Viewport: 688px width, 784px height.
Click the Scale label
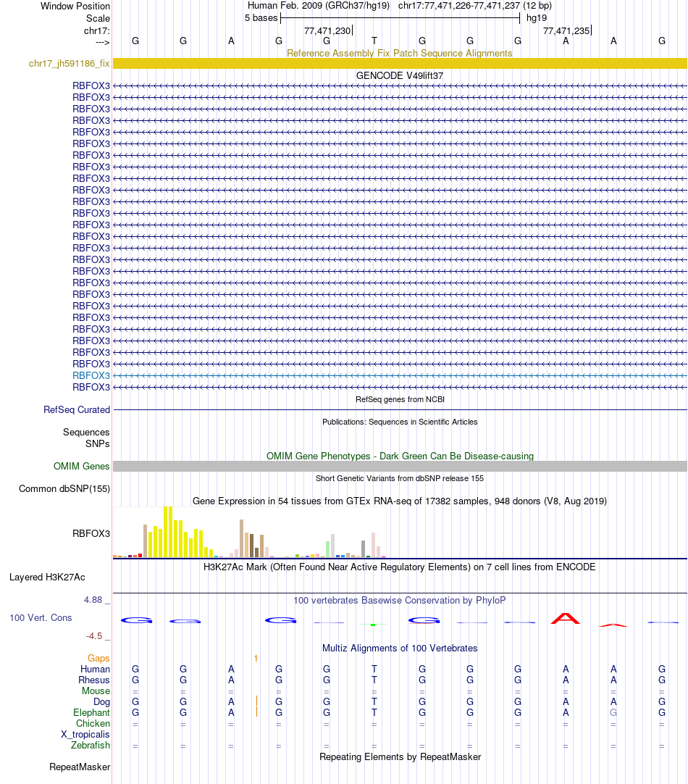(x=98, y=18)
